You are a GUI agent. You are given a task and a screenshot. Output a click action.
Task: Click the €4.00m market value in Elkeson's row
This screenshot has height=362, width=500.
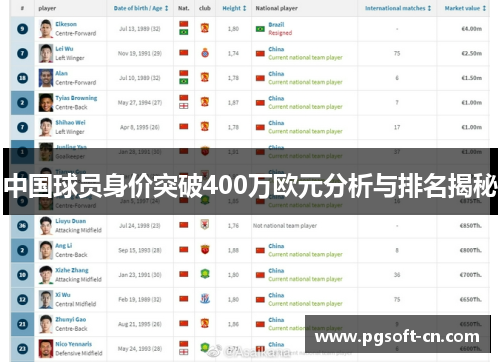[472, 29]
